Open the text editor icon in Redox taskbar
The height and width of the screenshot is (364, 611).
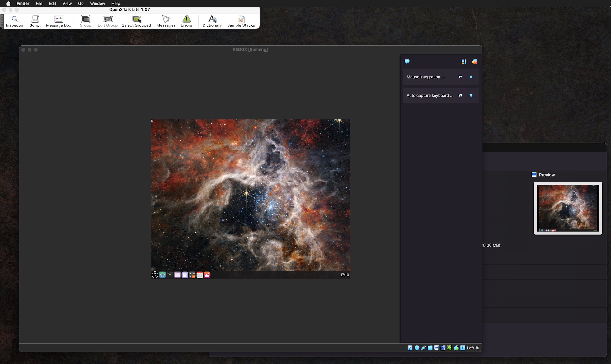point(185,275)
